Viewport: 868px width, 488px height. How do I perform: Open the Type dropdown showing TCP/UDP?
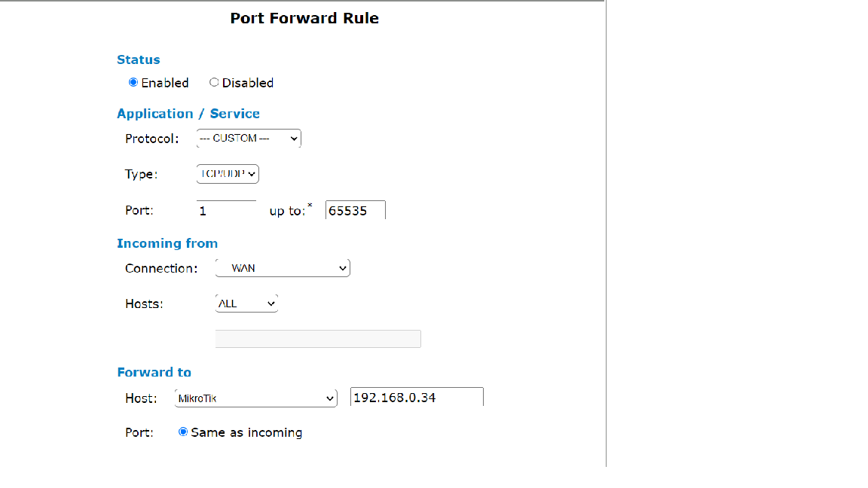point(227,173)
